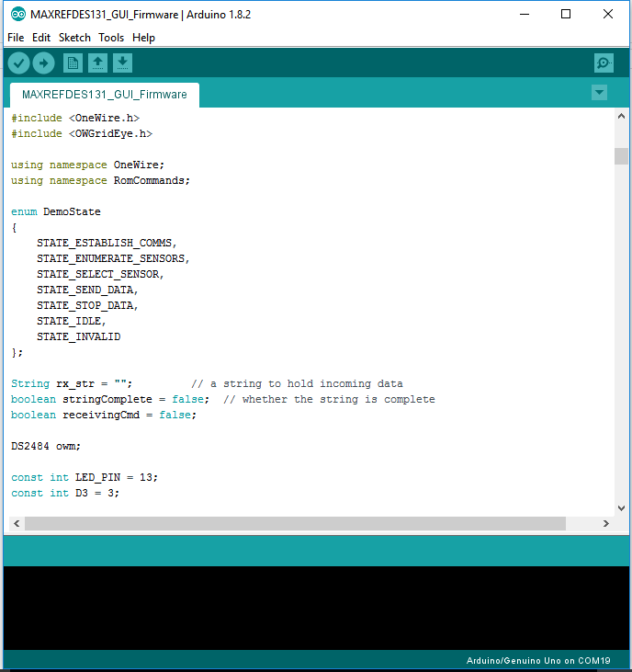The height and width of the screenshot is (672, 632).
Task: Click the vertical scrollbar up arrow
Action: pyautogui.click(x=621, y=118)
